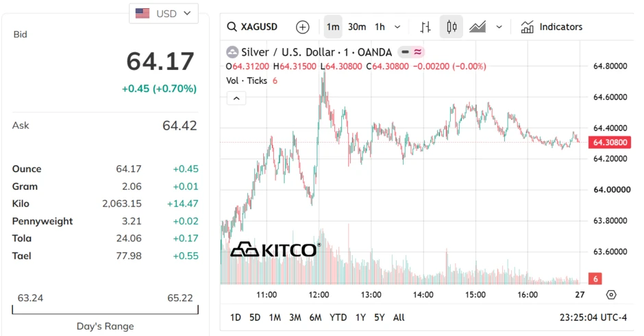The width and height of the screenshot is (644, 336).
Task: Open the USD currency dropdown
Action: click(164, 14)
